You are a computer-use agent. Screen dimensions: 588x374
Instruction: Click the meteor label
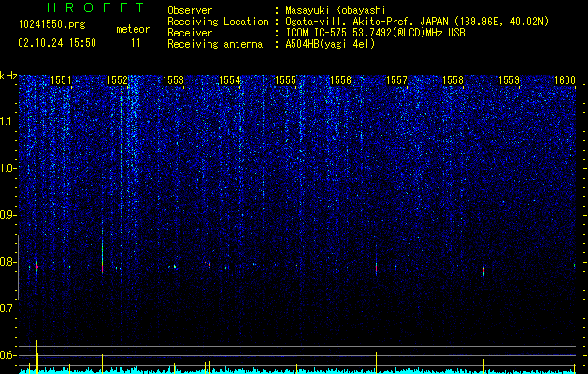133,29
